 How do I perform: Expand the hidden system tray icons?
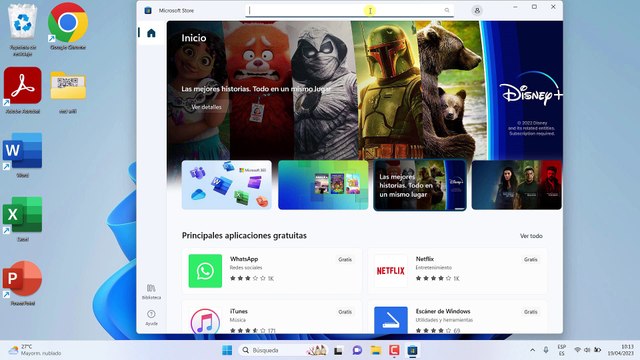[532, 350]
